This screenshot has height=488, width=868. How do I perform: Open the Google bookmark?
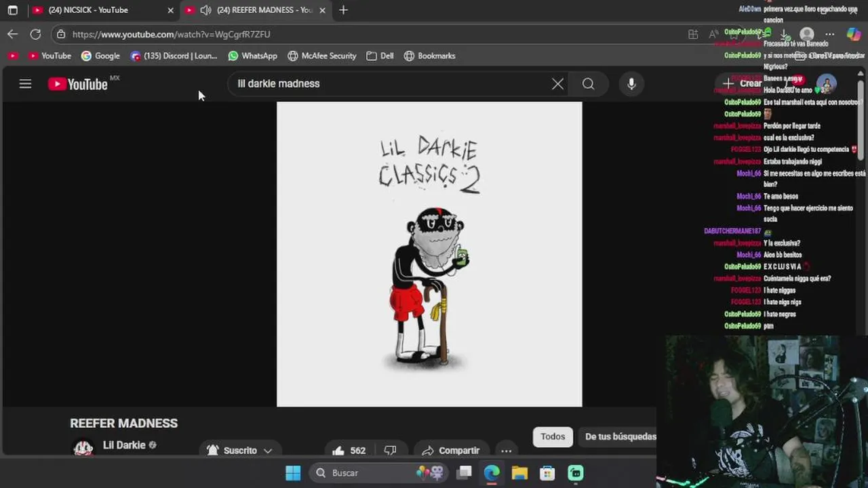click(100, 56)
